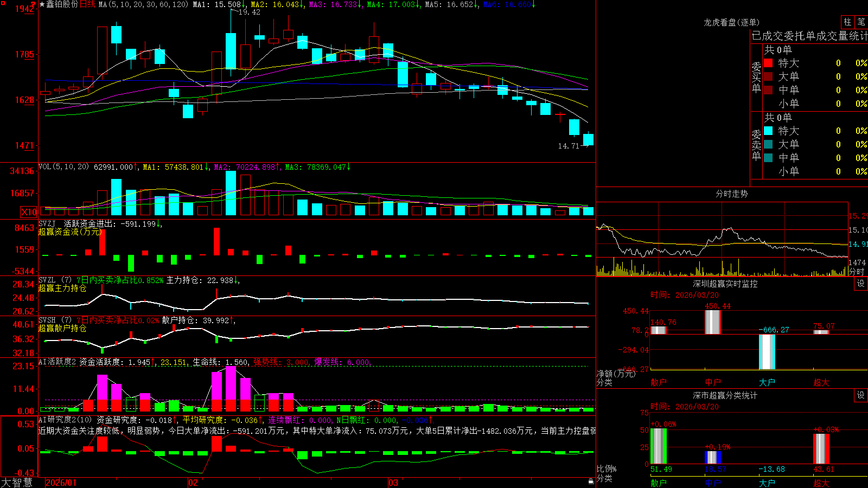868x488 pixels.
Task: Select the SVSH (7) indicator title
Action: [x=55, y=320]
